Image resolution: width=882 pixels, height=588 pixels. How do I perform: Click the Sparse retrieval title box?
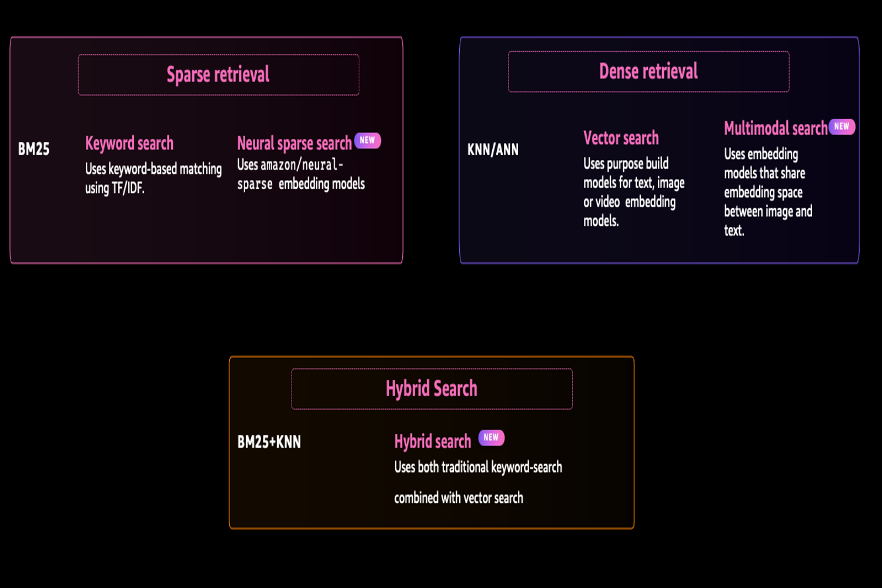point(218,75)
